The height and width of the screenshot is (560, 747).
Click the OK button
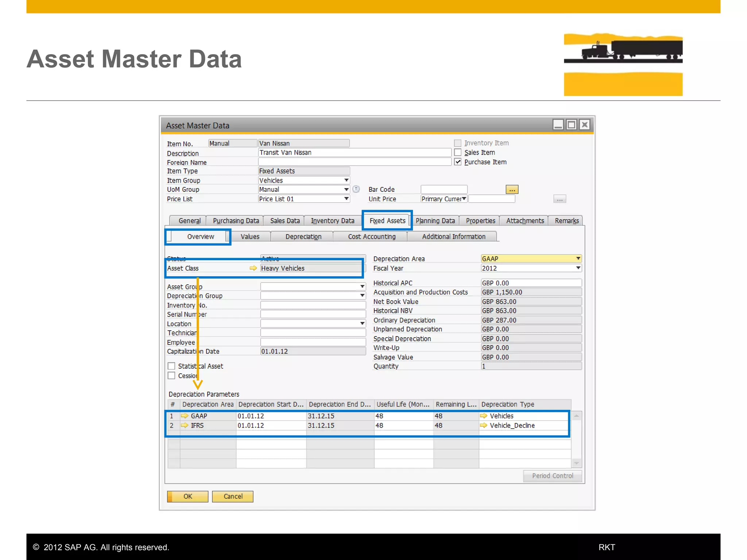(187, 496)
